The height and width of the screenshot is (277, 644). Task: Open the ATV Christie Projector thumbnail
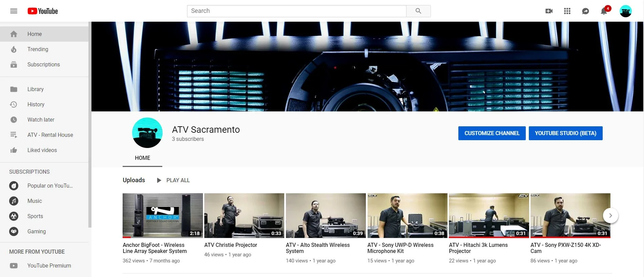244,216
